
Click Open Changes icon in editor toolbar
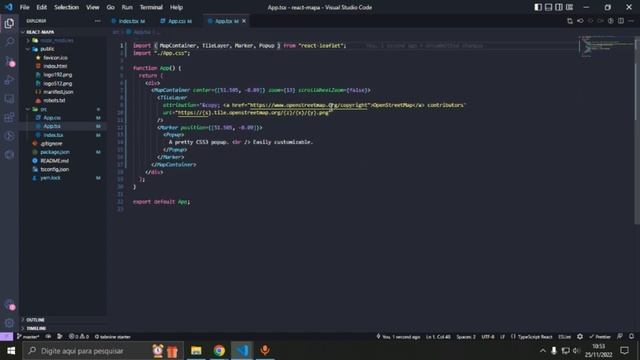click(x=570, y=21)
